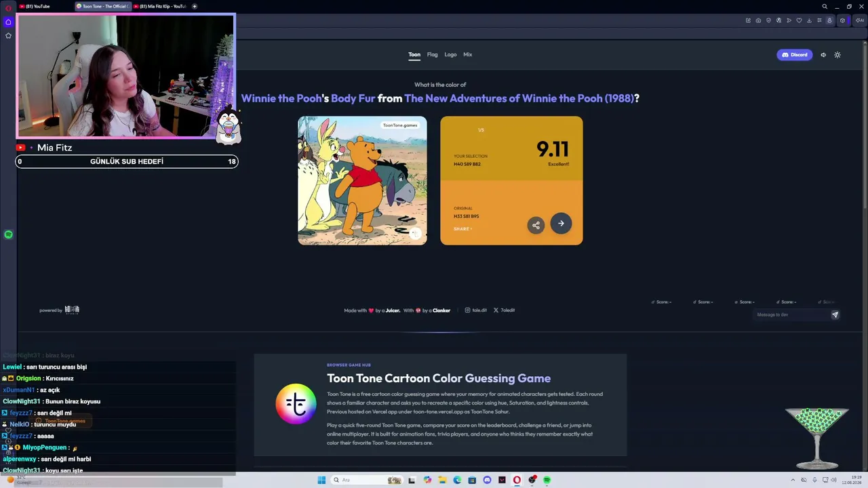Click your selection H40 S89 B82 swatch
Viewport: 868px width, 488px height.
(511, 148)
